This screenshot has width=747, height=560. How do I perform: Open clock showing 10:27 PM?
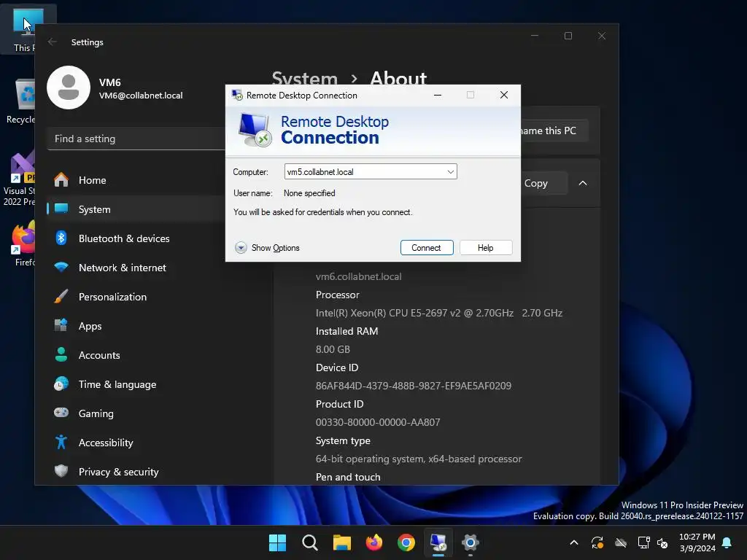click(x=697, y=542)
